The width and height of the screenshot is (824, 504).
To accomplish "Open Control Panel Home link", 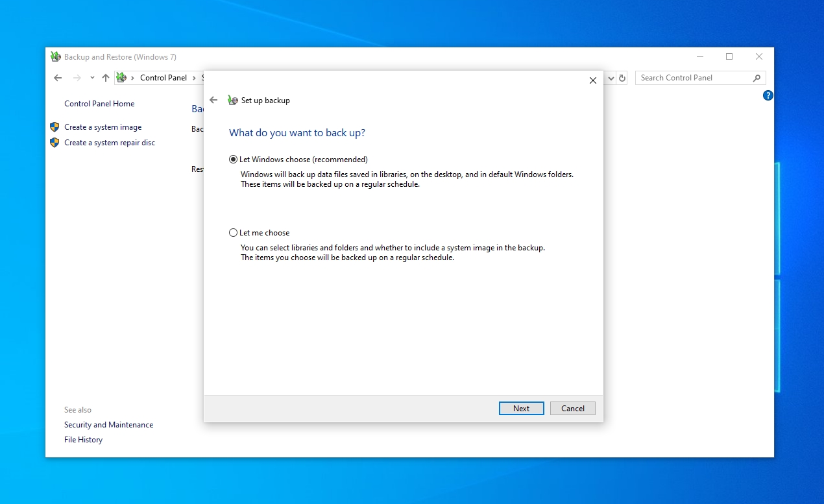I will [x=99, y=104].
